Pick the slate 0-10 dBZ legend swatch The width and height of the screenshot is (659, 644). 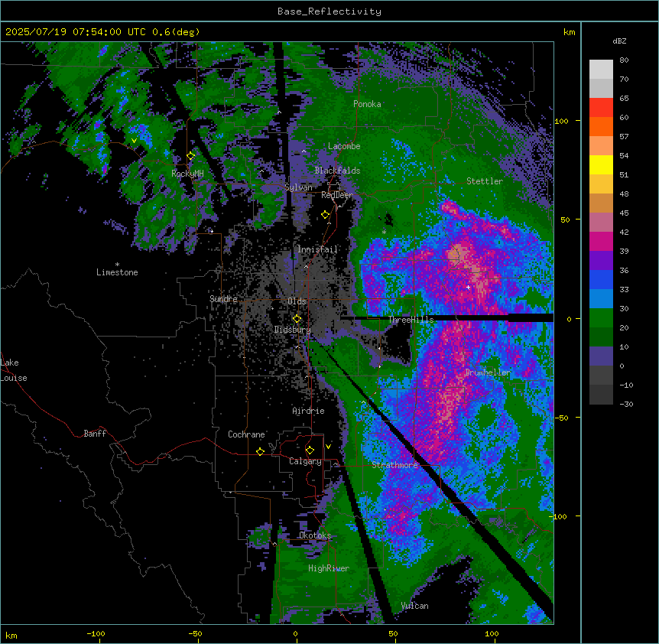(x=601, y=356)
